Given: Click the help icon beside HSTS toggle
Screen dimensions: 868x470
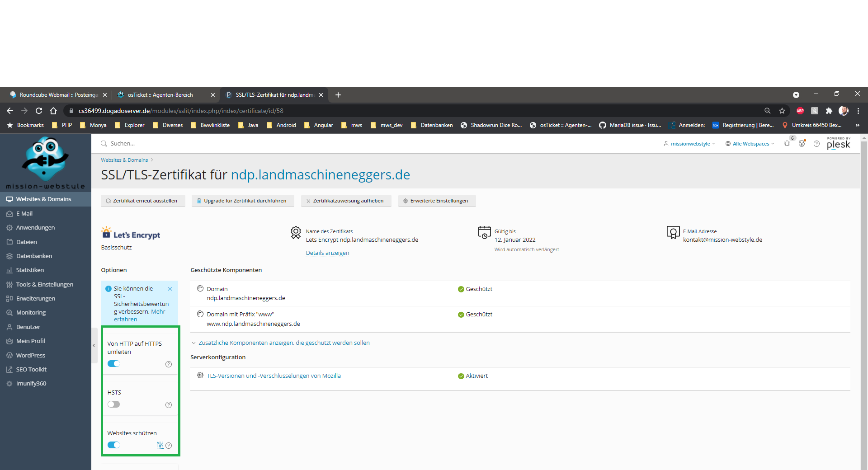Looking at the screenshot, I should pos(169,405).
